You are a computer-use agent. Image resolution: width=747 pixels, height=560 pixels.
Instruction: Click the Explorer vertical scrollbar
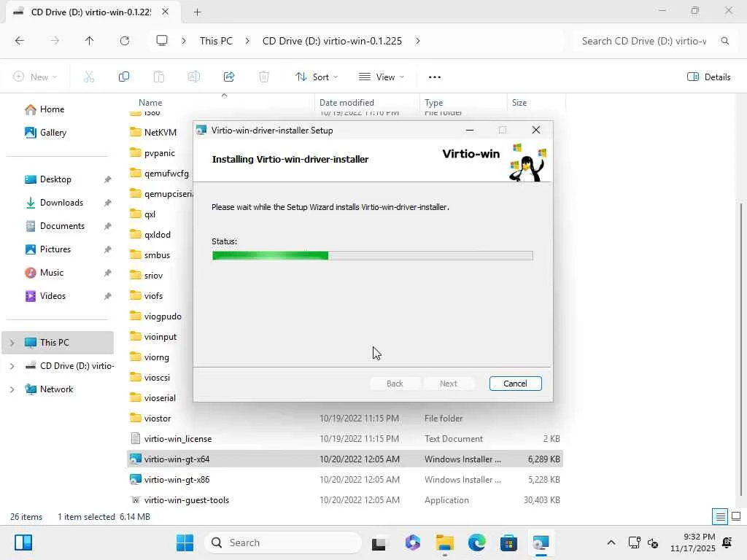[x=741, y=349]
